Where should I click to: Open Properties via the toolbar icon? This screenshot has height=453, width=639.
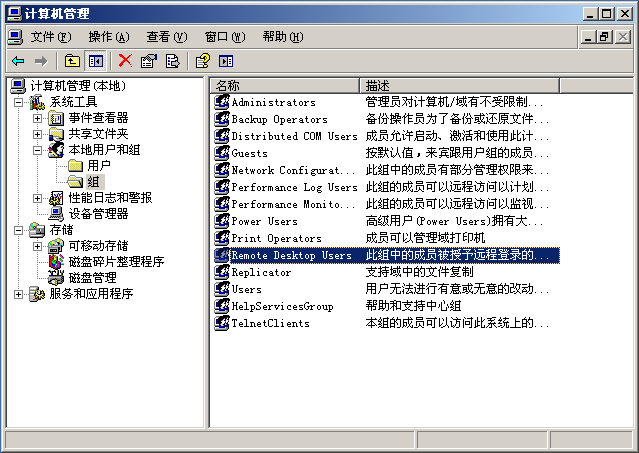click(x=148, y=62)
